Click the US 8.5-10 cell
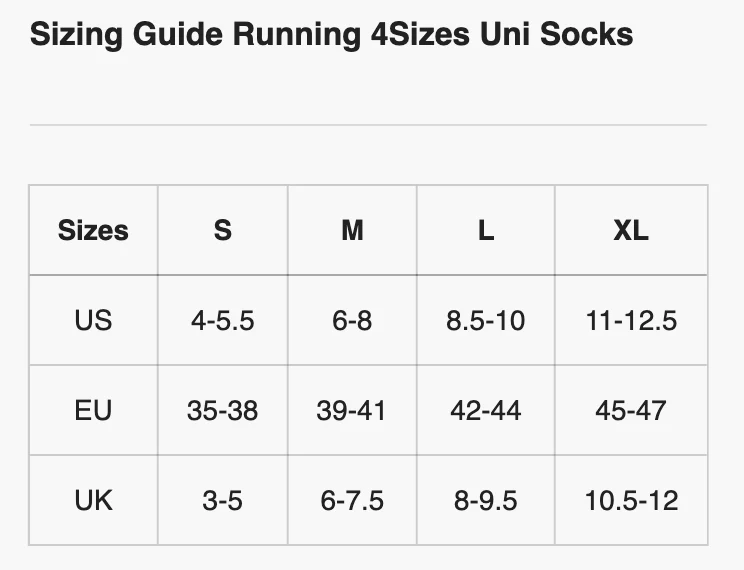The image size is (744, 570). 486,320
